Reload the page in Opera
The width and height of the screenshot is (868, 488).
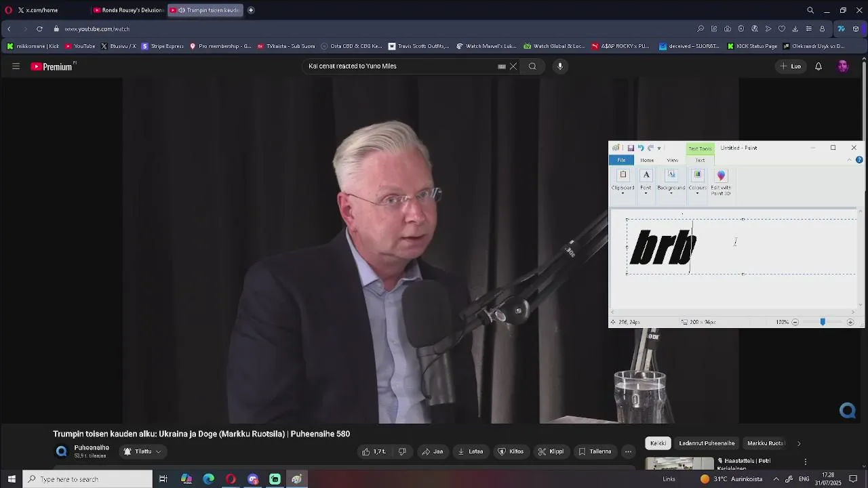[x=39, y=29]
